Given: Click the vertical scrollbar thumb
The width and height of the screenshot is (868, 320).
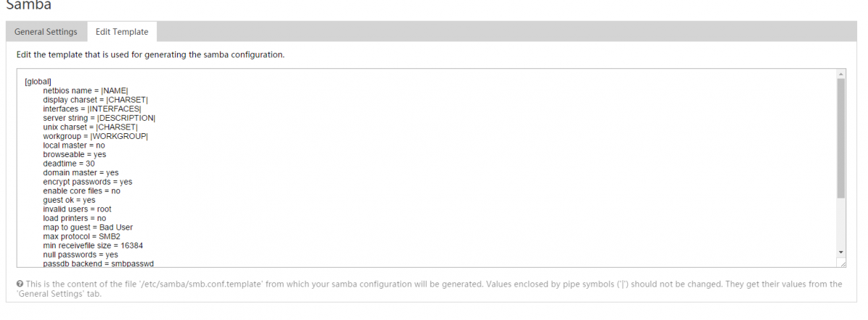Looking at the screenshot, I should pos(841,138).
